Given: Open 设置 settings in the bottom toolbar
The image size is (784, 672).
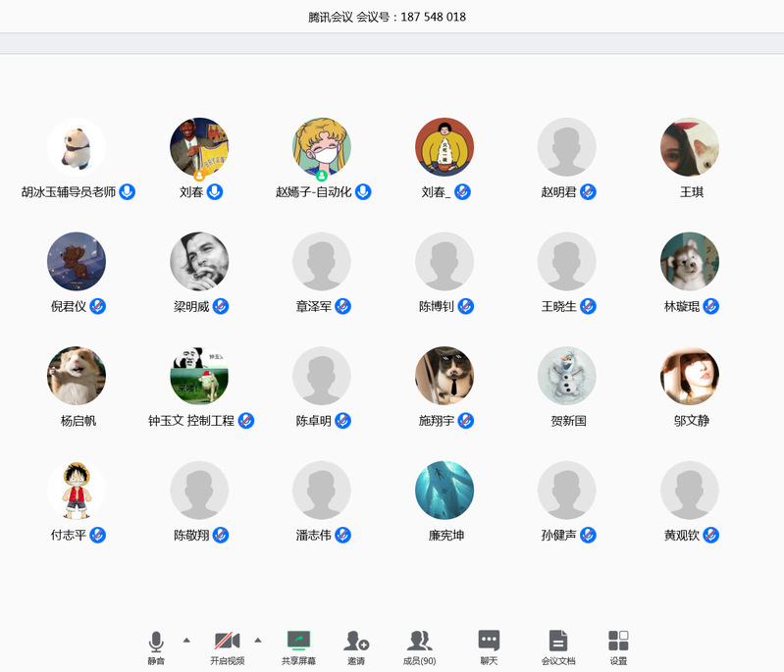Looking at the screenshot, I should [618, 642].
